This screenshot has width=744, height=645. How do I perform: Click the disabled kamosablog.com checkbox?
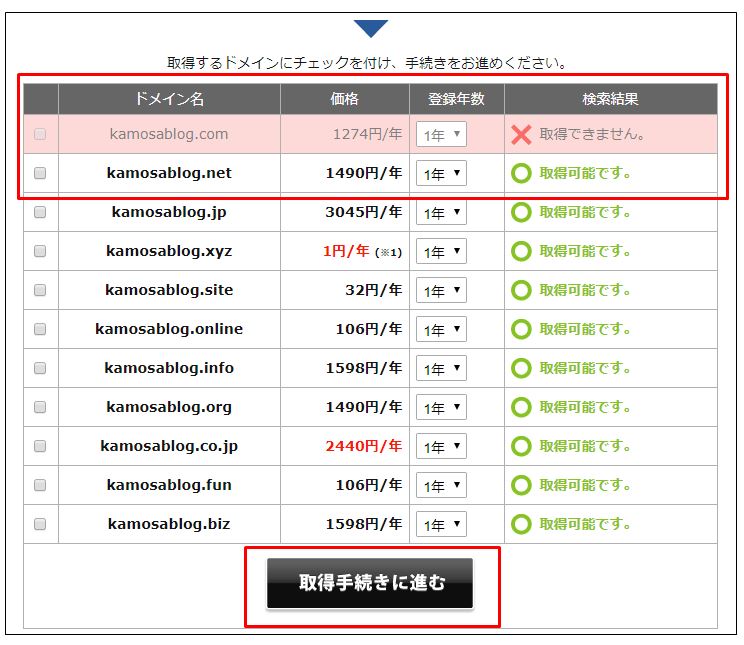(40, 134)
